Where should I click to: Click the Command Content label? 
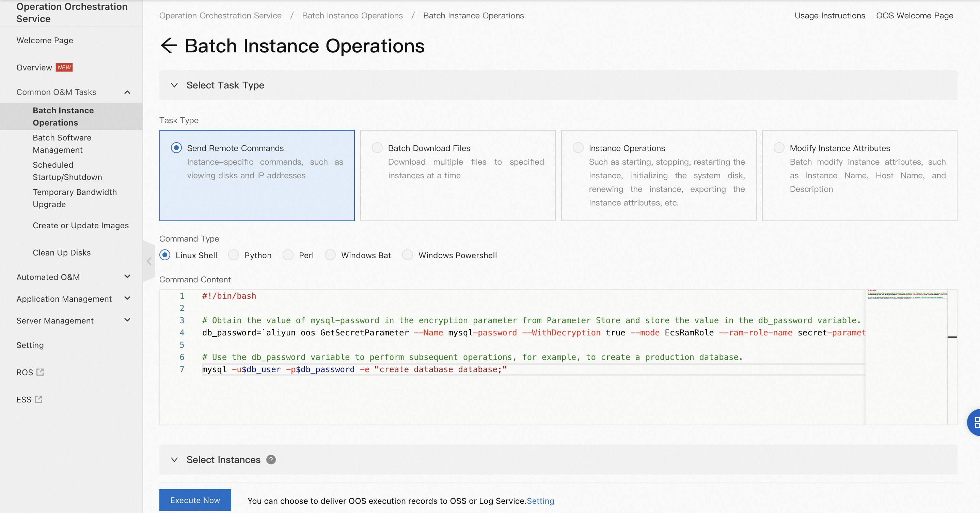195,279
